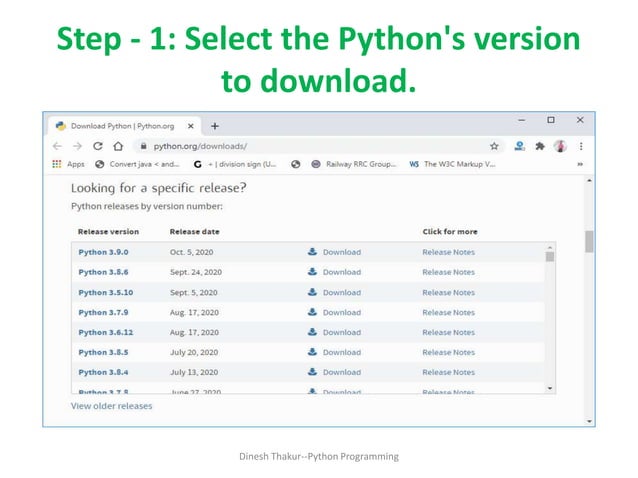This screenshot has width=638, height=478.
Task: Click View older releases link
Action: pyautogui.click(x=111, y=406)
